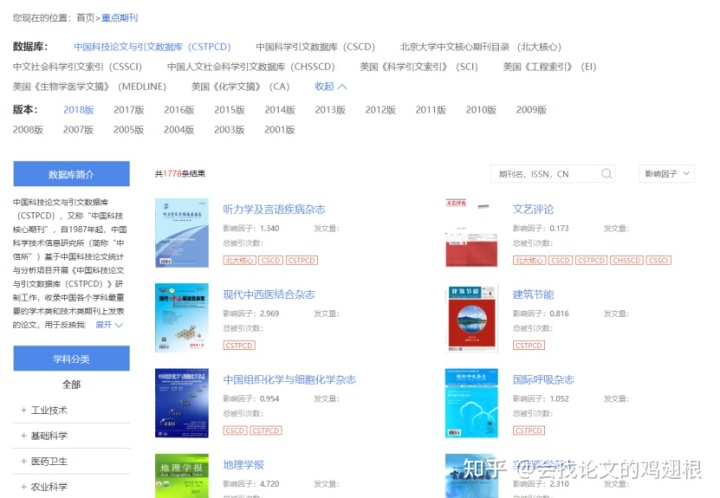Click CHSSCD tag under 文艺评论

627,260
